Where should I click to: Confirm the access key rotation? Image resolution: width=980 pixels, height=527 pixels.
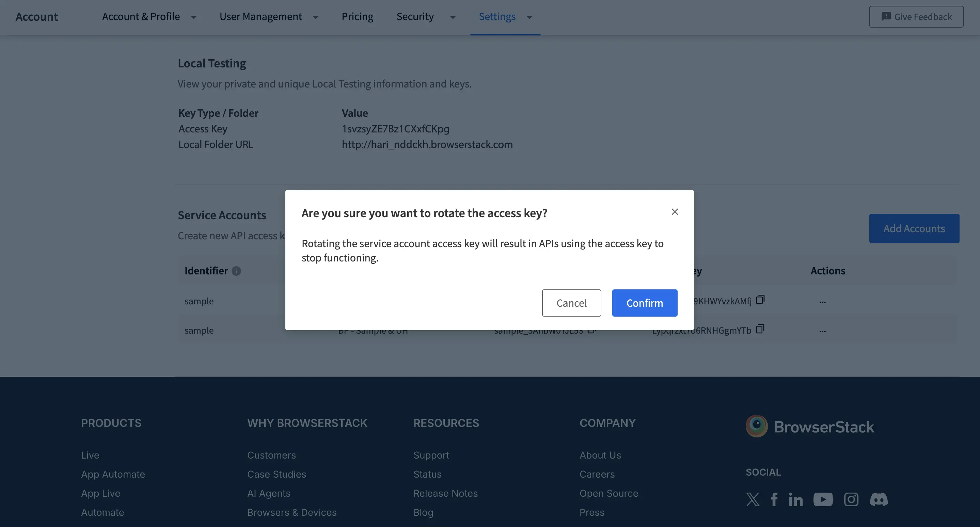(645, 303)
